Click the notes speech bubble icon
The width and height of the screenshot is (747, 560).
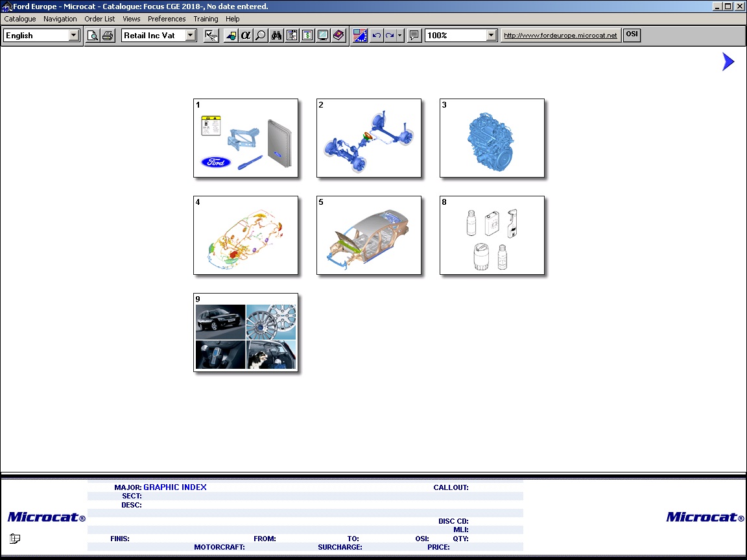point(414,36)
